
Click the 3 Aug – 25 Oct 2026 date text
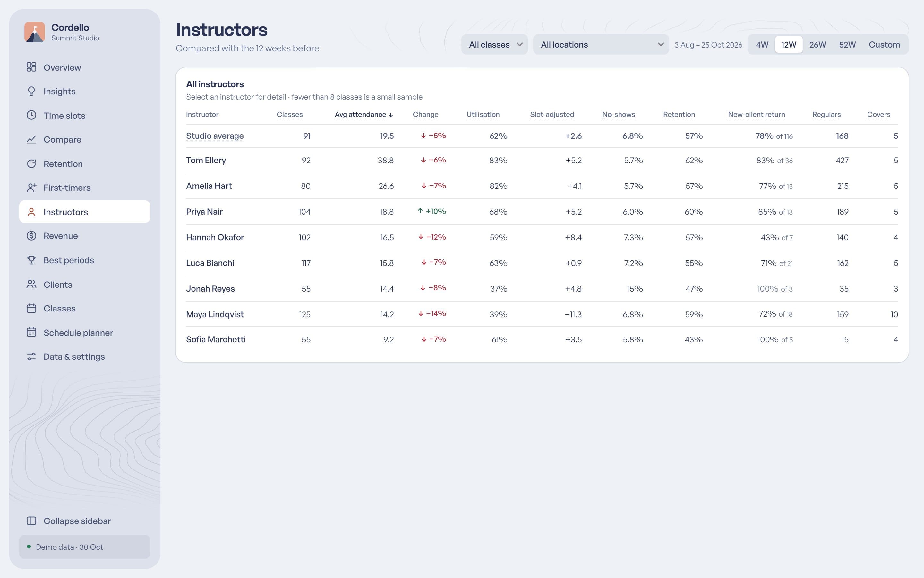pos(708,45)
